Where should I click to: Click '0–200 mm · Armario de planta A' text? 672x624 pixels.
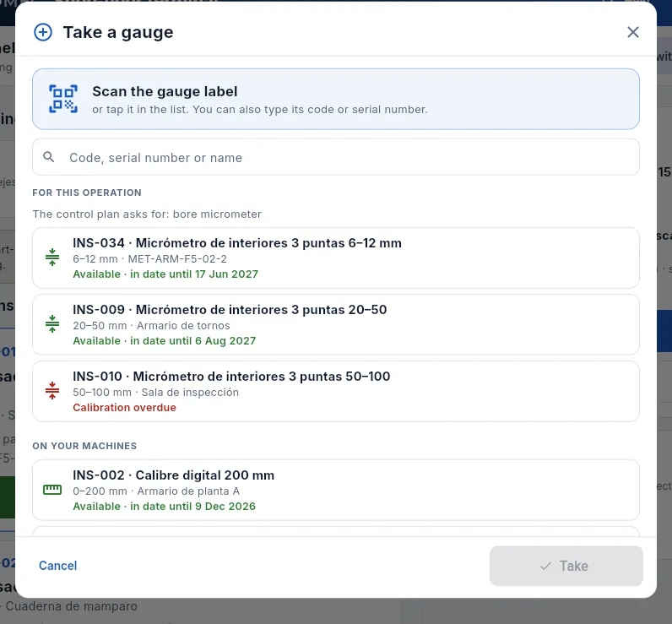pyautogui.click(x=156, y=491)
